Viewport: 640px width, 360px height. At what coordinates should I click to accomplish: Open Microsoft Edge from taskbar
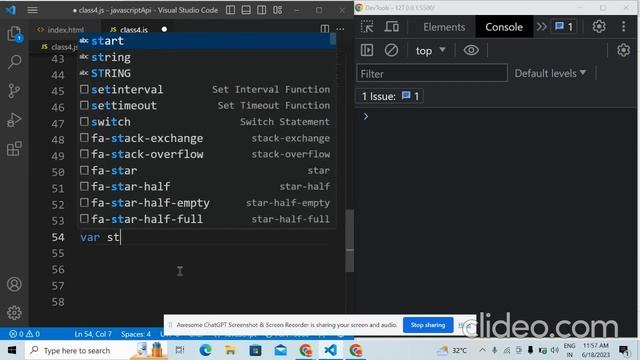(205, 350)
